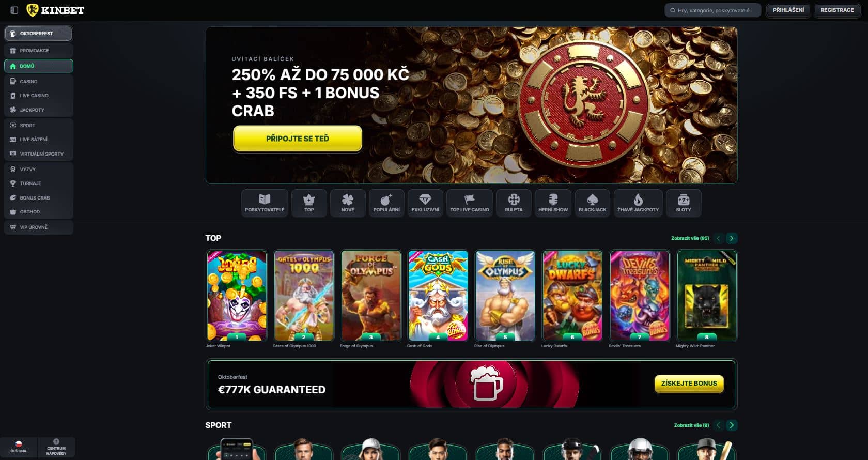The image size is (868, 460).
Task: Advance the SPORT carousel to the next items
Action: click(732, 425)
